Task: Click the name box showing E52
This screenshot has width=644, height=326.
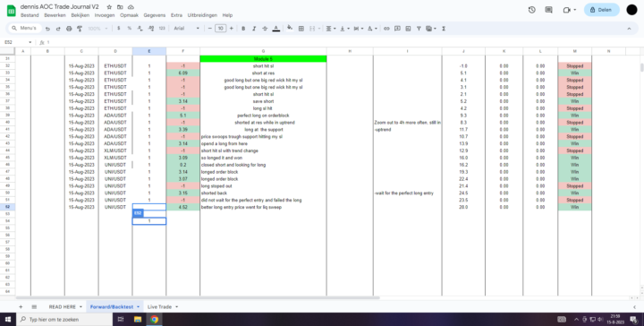Action: pos(18,42)
